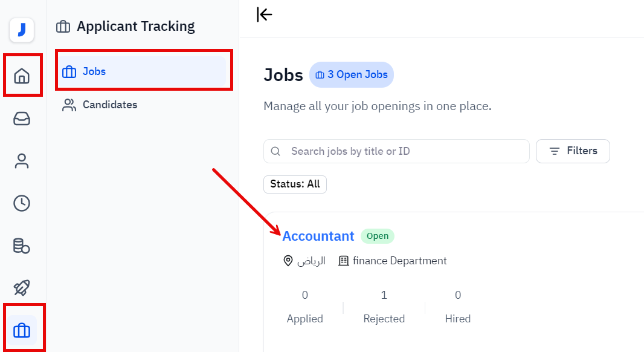Click the search jobs input field
This screenshot has width=644, height=352.
click(x=396, y=151)
